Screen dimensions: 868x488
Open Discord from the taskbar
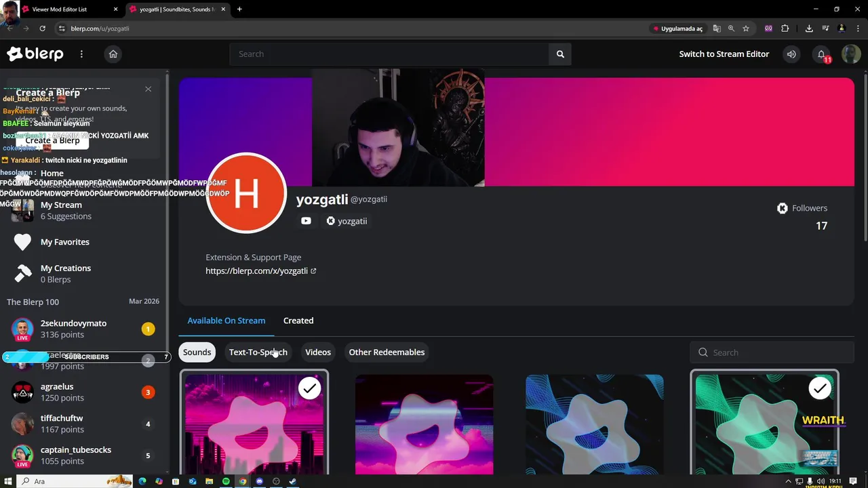(x=259, y=481)
